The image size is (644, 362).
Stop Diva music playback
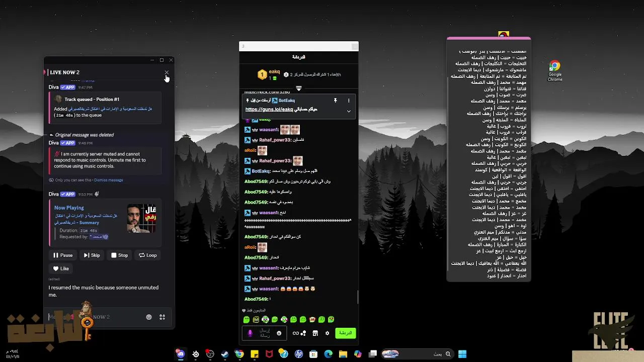[x=119, y=255]
